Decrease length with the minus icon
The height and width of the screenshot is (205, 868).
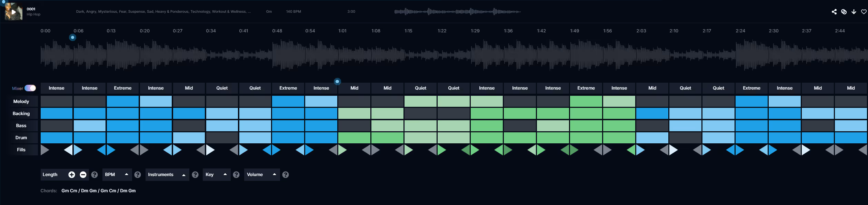83,175
